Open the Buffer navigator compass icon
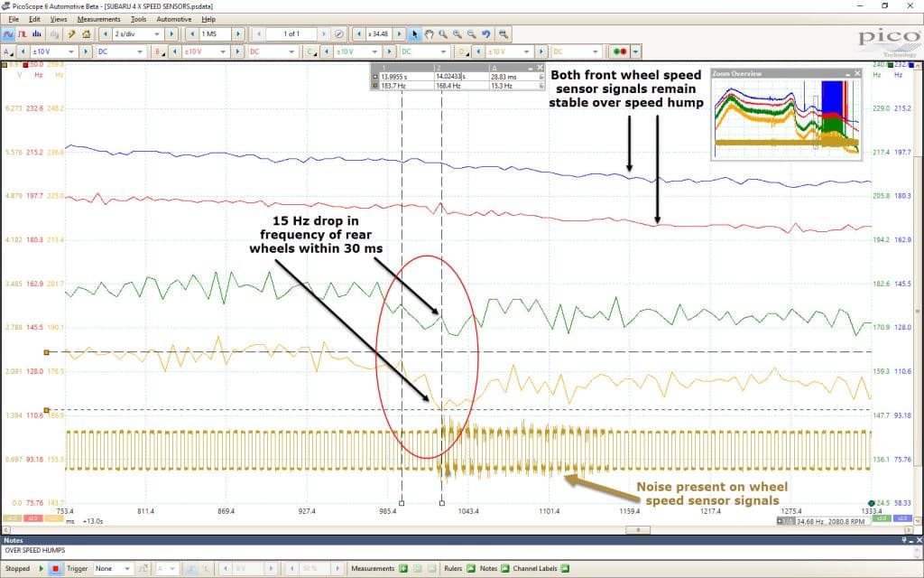 click(339, 34)
